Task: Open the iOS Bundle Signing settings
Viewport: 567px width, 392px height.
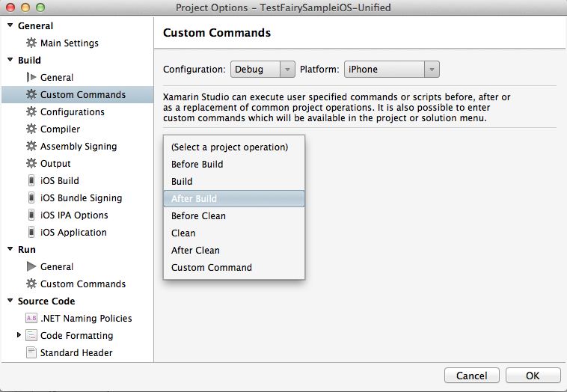Action: (x=81, y=198)
